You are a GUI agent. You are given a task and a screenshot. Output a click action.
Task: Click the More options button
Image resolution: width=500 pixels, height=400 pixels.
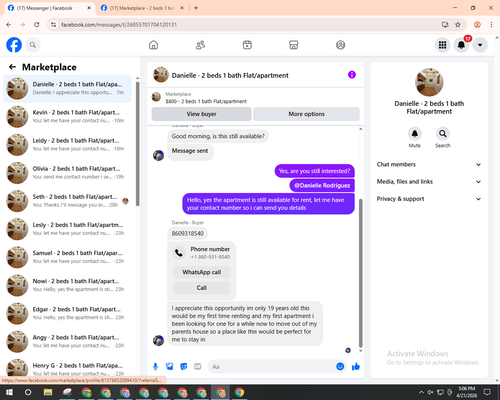(x=306, y=114)
